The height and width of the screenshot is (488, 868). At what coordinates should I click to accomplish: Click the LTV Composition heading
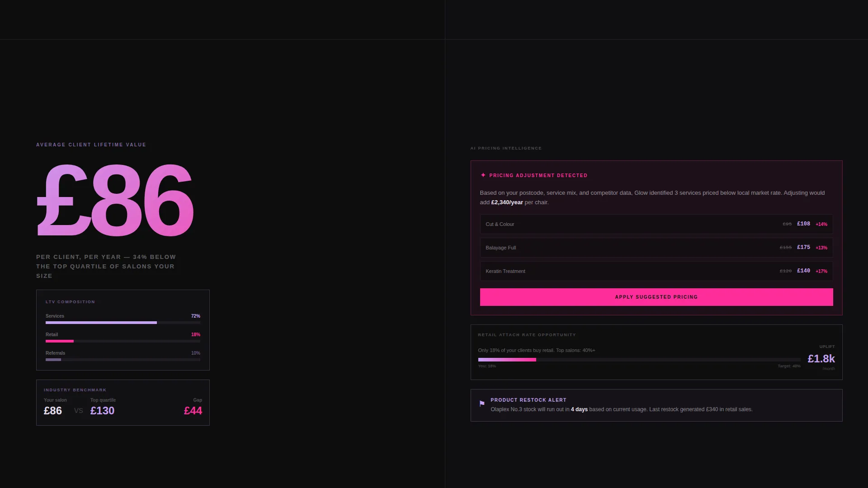70,302
